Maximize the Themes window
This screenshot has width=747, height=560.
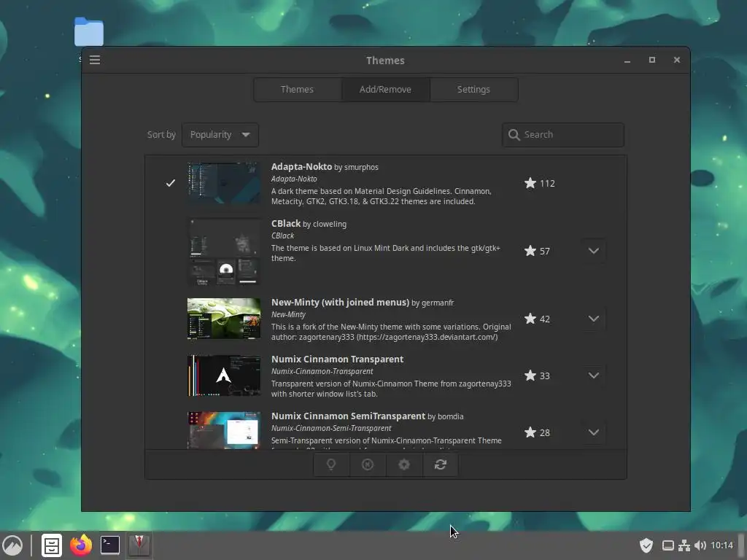click(652, 60)
